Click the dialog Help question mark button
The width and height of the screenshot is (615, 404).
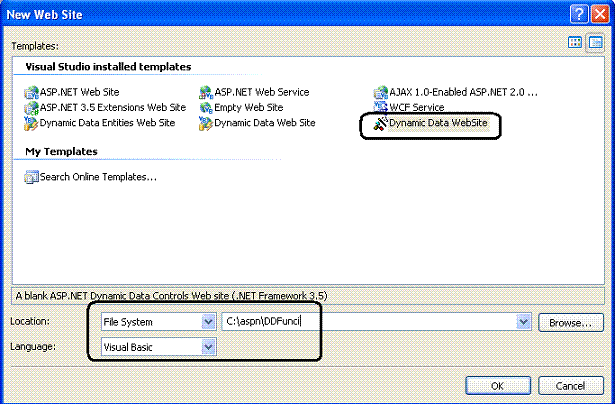(x=579, y=15)
